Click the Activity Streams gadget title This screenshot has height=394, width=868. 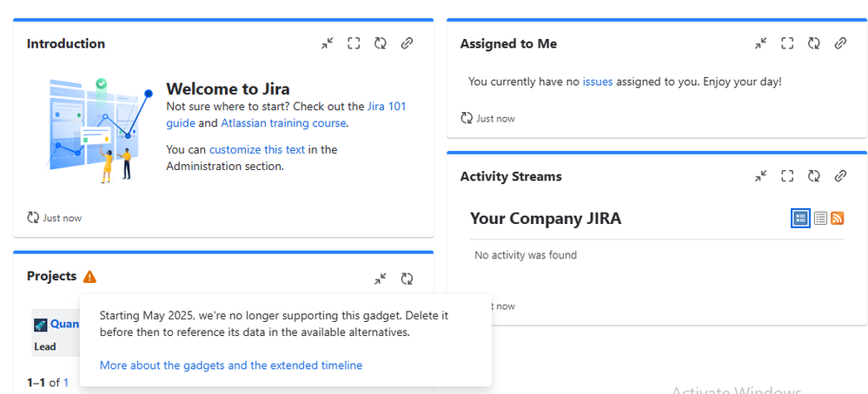510,176
